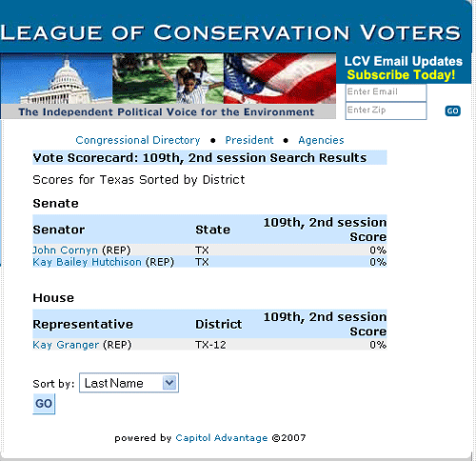Open the Sort by Last Name dropdown

(129, 383)
